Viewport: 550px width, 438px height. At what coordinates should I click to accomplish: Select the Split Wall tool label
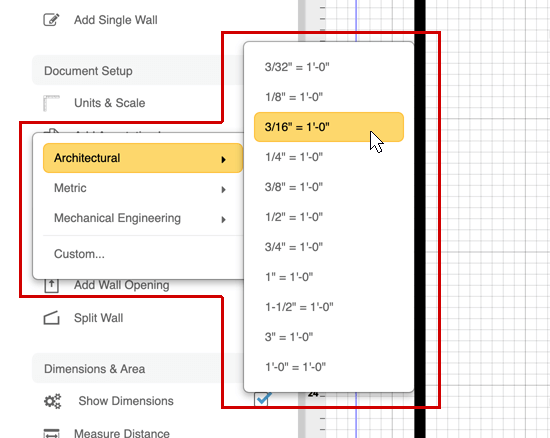99,318
